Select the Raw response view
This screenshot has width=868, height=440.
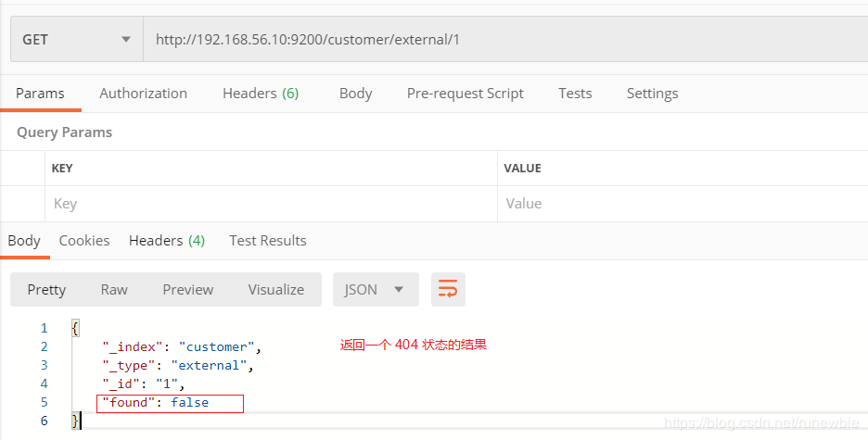click(x=114, y=290)
